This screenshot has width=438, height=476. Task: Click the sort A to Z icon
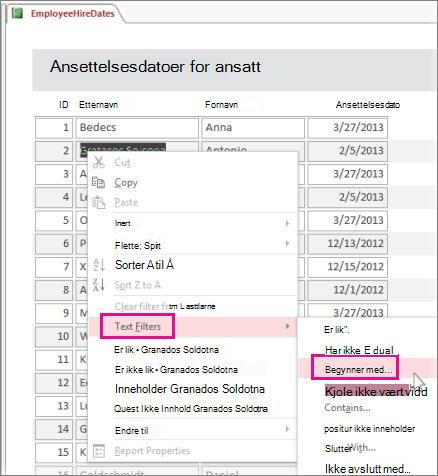(x=99, y=265)
